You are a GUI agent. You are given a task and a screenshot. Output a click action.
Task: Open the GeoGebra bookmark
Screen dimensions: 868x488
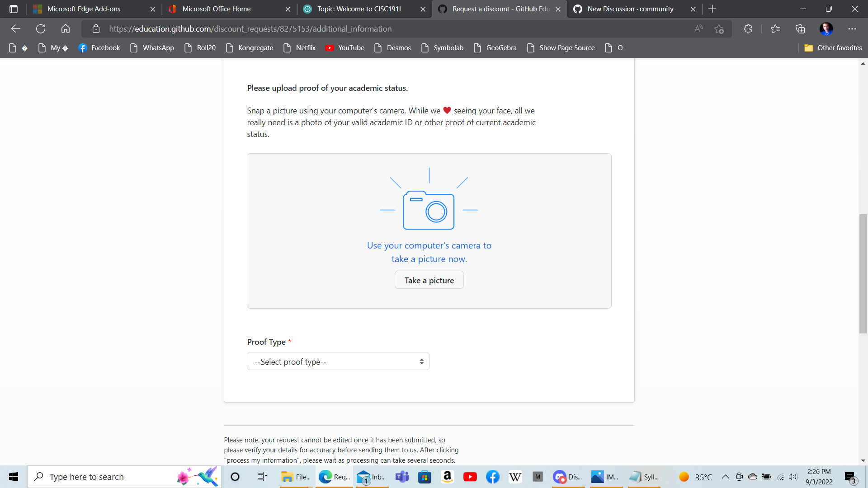[495, 48]
